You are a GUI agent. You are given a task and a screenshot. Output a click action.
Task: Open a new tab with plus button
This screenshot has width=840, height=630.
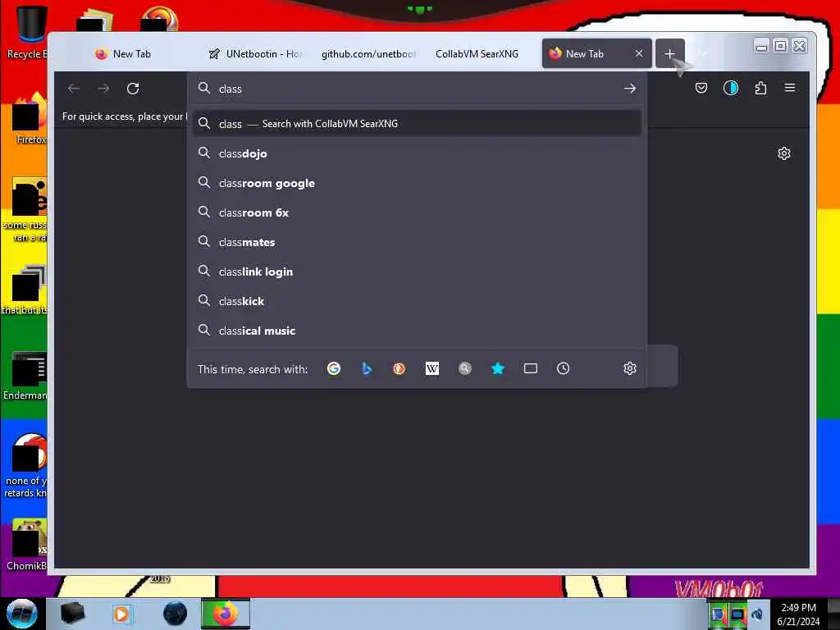[669, 53]
